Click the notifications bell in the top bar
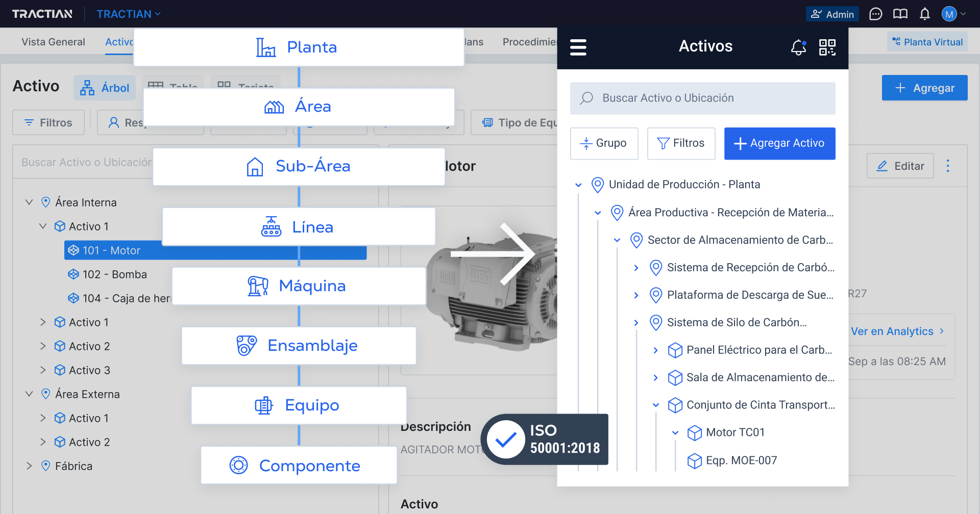Screen dimensions: 980x514 coord(925,14)
